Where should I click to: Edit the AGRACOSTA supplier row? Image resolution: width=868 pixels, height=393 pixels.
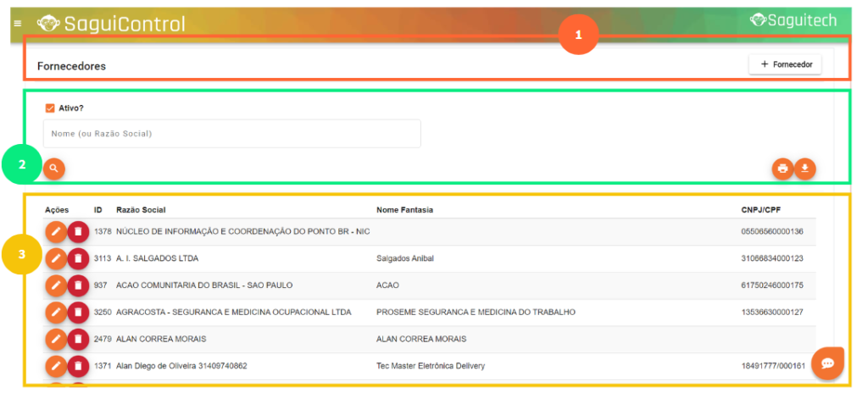pos(56,313)
